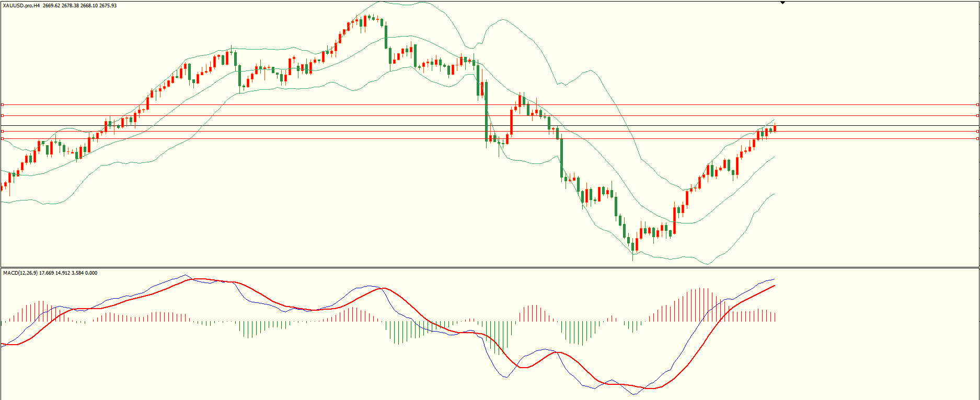980x400 pixels.
Task: Select left handle of lowest red horizontal line
Action: pyautogui.click(x=3, y=138)
